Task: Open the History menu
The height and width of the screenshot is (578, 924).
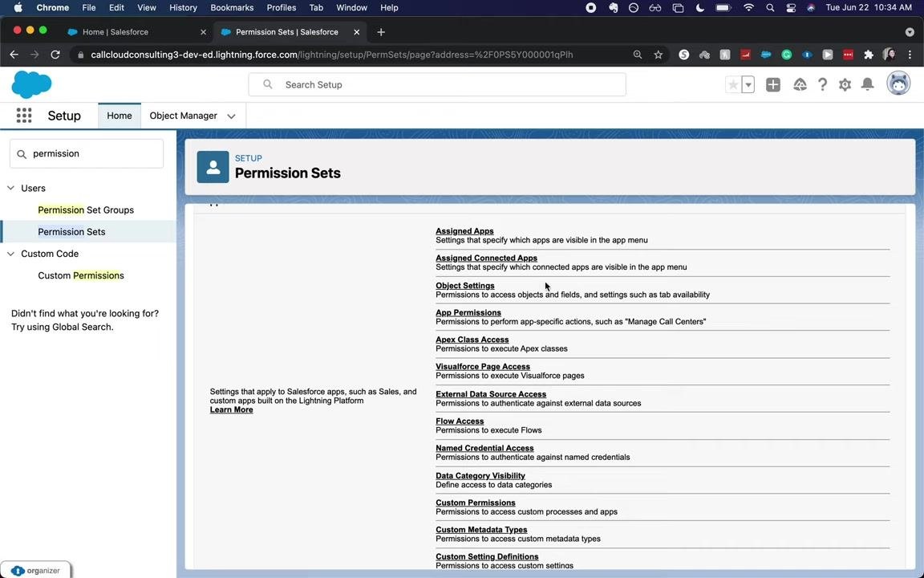Action: (x=183, y=8)
